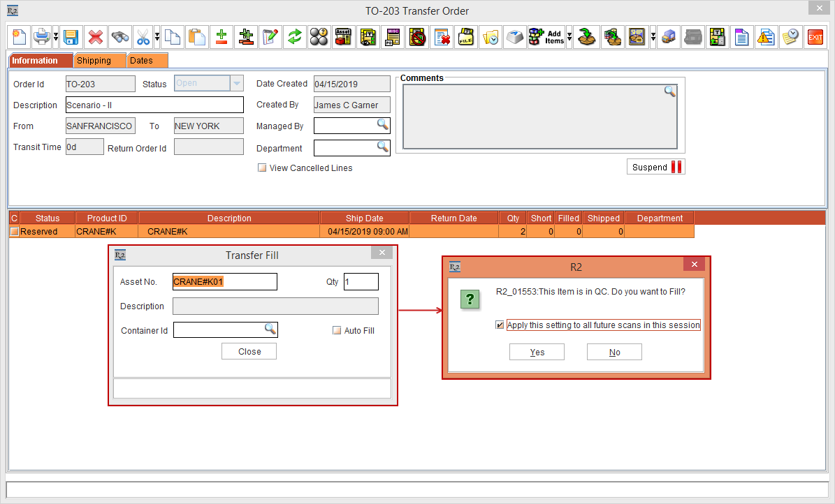
Task: Click the red X delete icon
Action: tap(96, 37)
